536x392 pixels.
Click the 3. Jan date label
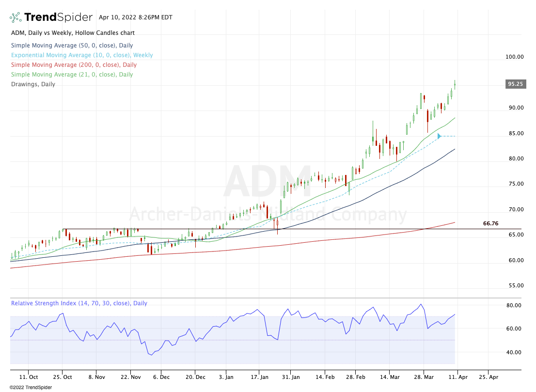click(x=226, y=377)
